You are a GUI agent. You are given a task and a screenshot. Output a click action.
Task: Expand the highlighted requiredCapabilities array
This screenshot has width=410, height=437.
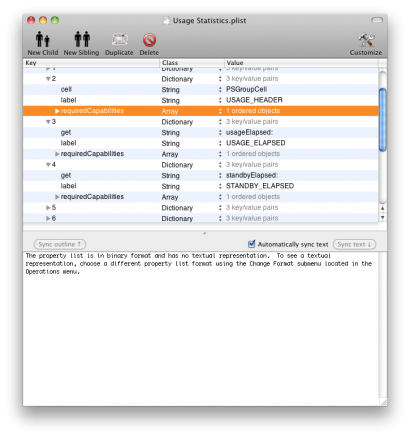tap(57, 111)
